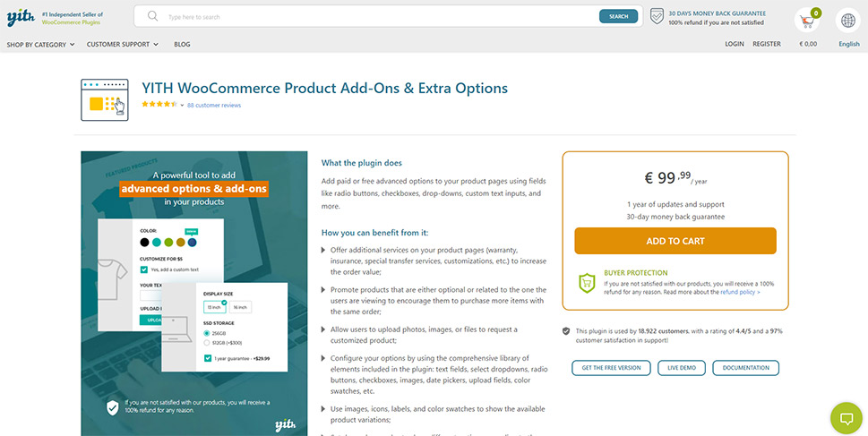Screen dimensions: 868x436
Task: Click the promotional product image
Action: 193,294
